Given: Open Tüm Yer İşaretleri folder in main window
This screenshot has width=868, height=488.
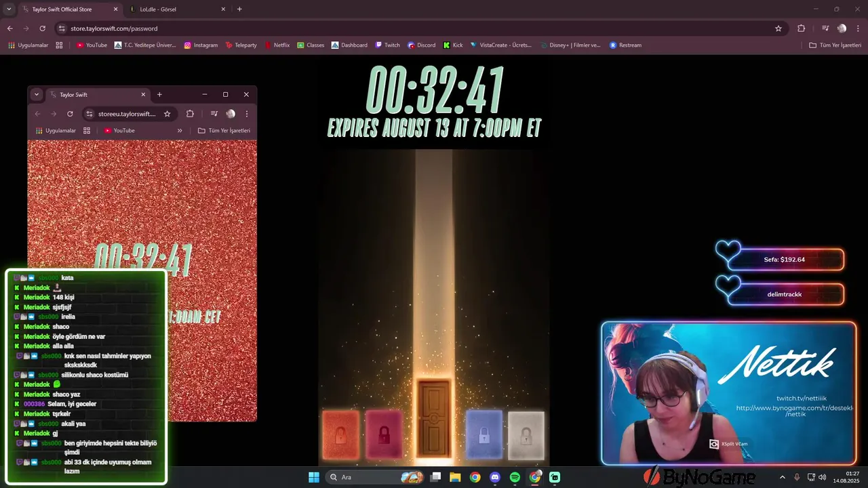Looking at the screenshot, I should 835,45.
